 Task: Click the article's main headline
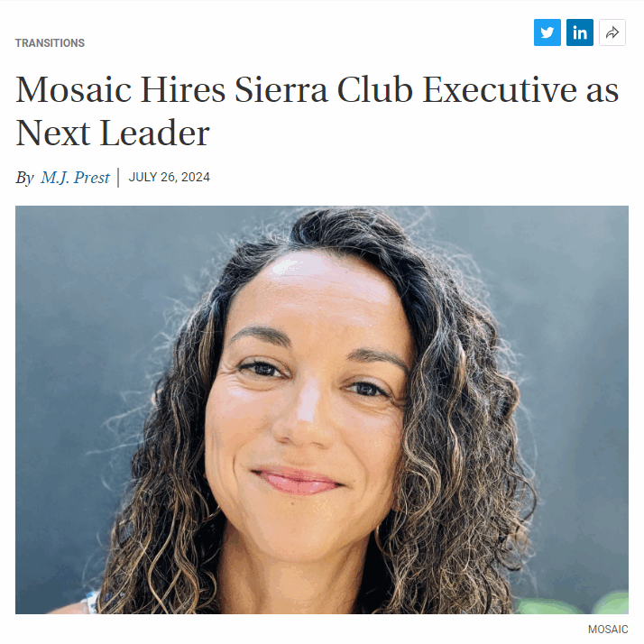click(x=317, y=111)
